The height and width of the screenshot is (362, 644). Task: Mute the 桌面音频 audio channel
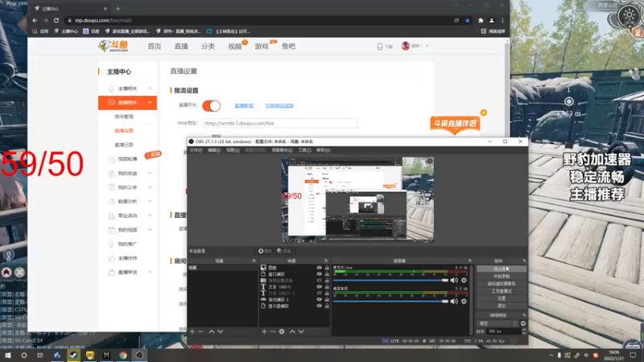click(x=454, y=301)
